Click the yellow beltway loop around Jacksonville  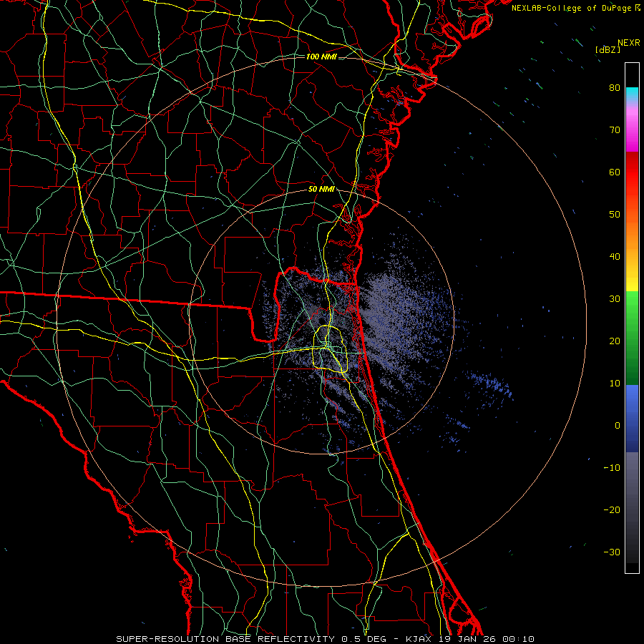click(x=330, y=349)
